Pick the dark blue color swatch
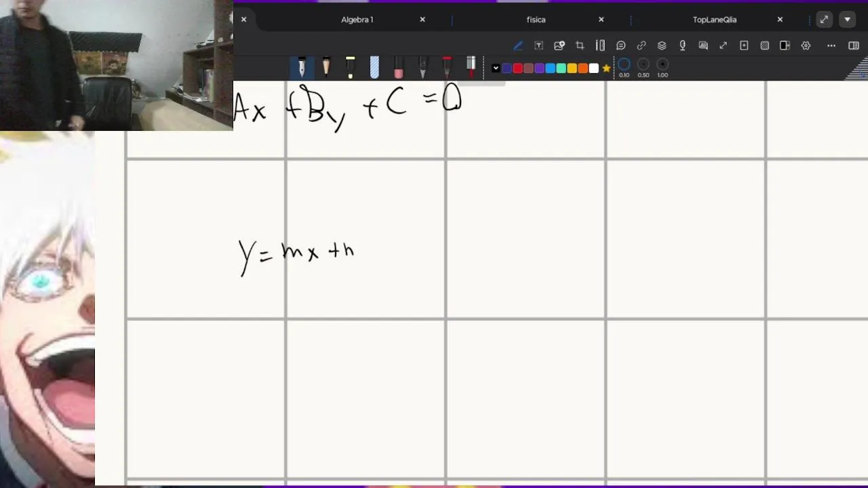The height and width of the screenshot is (488, 868). point(507,68)
